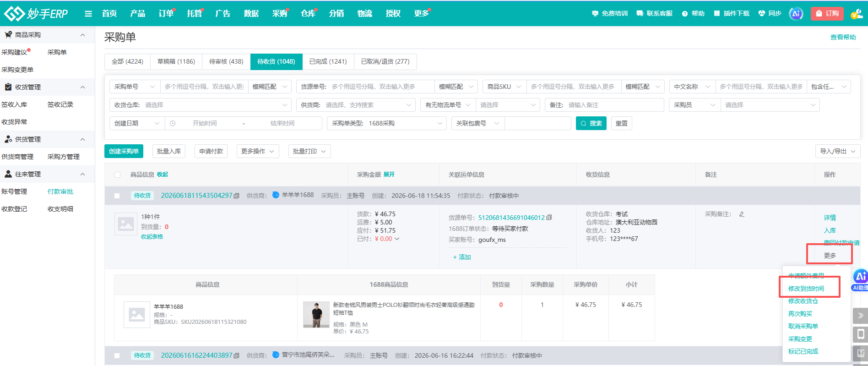This screenshot has height=366, width=868.
Task: Click the 申请付款 button
Action: point(211,151)
